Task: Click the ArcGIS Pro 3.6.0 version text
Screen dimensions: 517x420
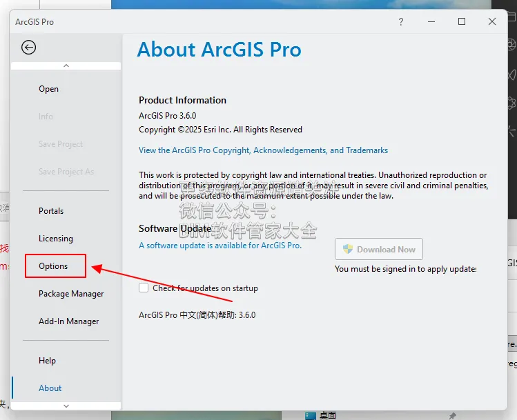Action: tap(168, 116)
